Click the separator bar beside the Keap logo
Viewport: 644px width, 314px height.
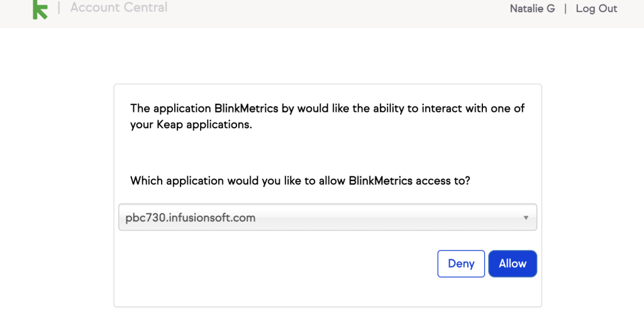(x=59, y=8)
